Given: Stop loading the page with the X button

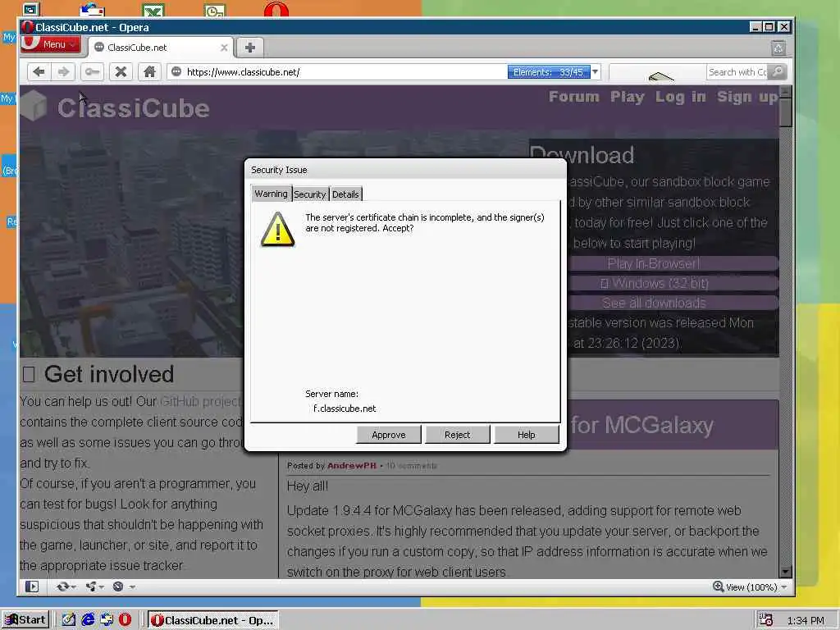Looking at the screenshot, I should click(x=121, y=72).
